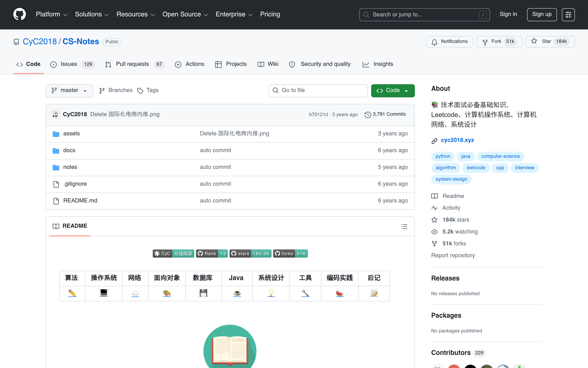Switch to the Insights tab

[378, 64]
